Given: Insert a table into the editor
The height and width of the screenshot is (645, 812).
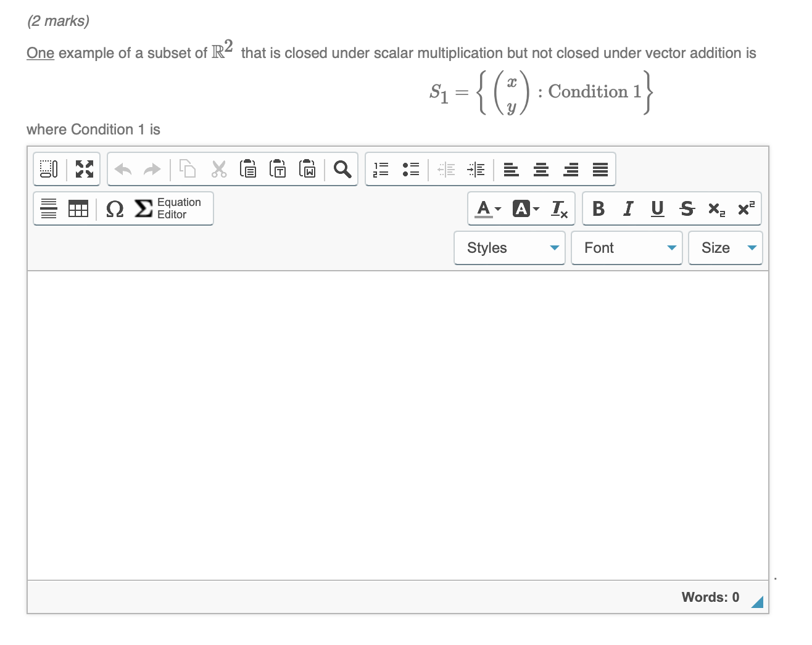Looking at the screenshot, I should point(78,208).
